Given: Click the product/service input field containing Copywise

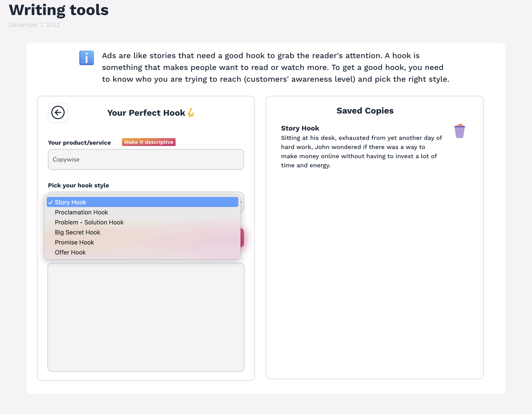Looking at the screenshot, I should click(x=146, y=159).
